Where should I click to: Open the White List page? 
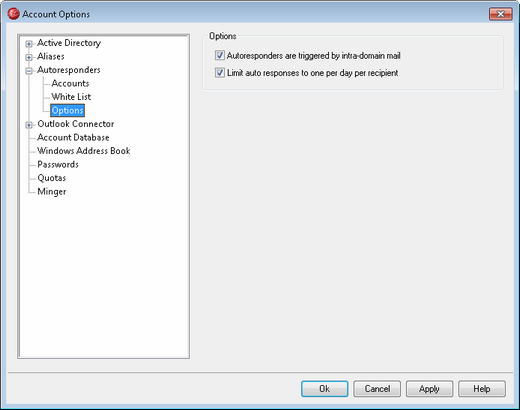tap(71, 97)
